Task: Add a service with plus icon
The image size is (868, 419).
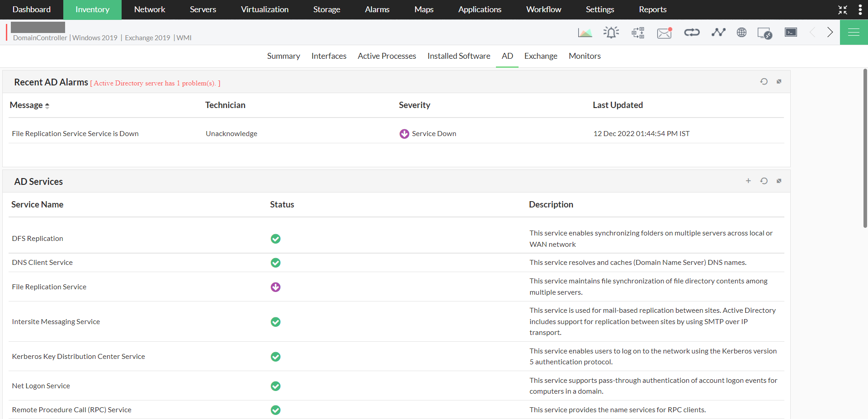Action: [x=748, y=181]
